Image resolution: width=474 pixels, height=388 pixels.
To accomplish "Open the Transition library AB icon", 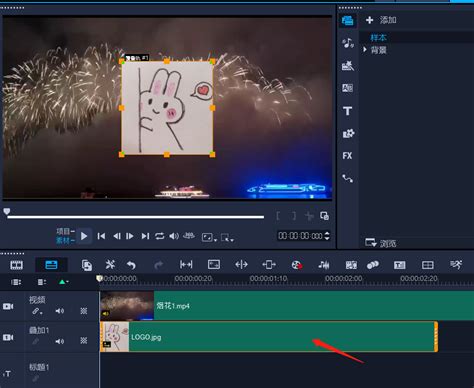I will click(347, 88).
